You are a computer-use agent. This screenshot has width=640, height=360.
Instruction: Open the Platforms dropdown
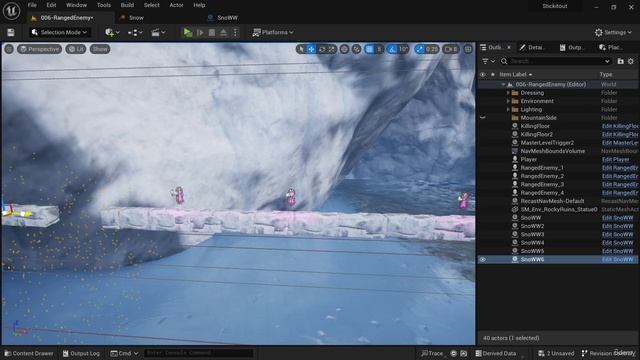pyautogui.click(x=273, y=32)
